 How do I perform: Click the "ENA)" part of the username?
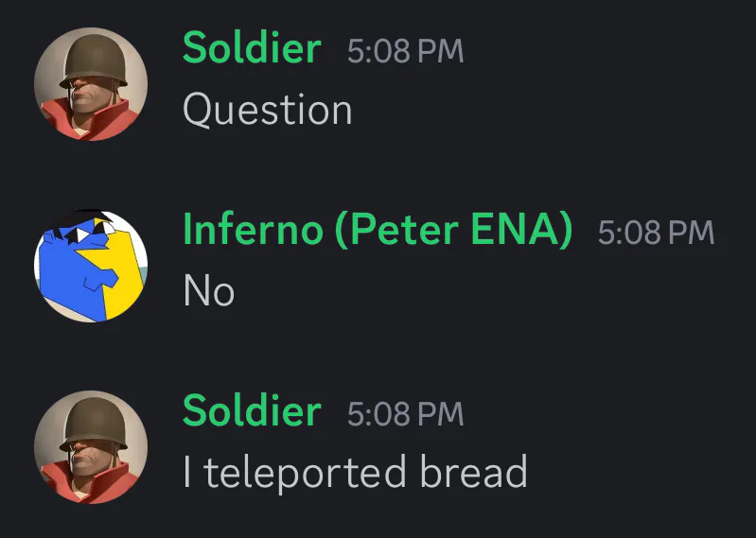pos(521,230)
